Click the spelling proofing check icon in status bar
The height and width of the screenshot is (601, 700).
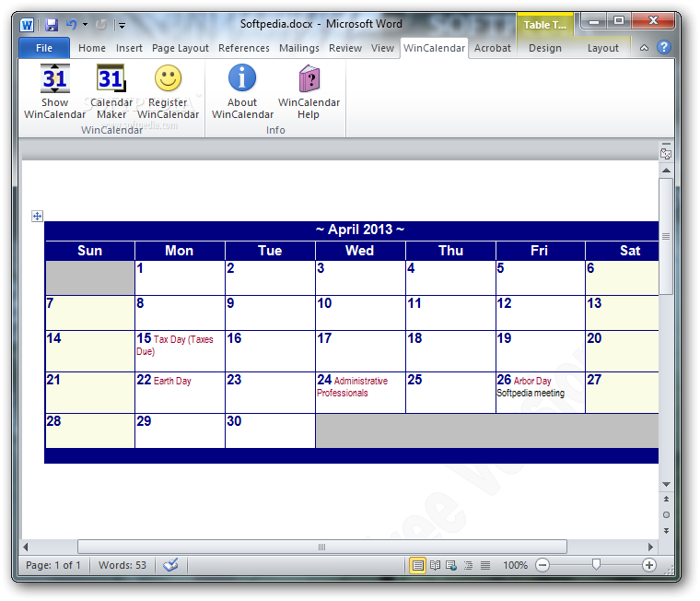click(x=170, y=565)
